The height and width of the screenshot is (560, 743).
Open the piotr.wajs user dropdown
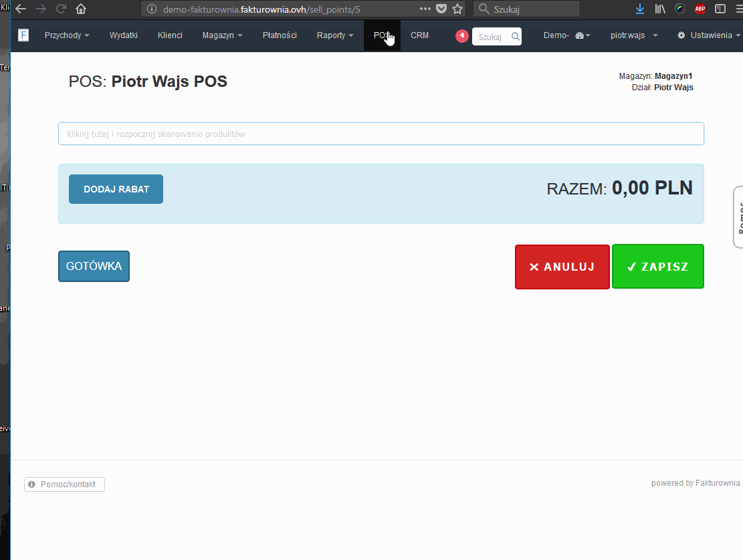point(634,35)
